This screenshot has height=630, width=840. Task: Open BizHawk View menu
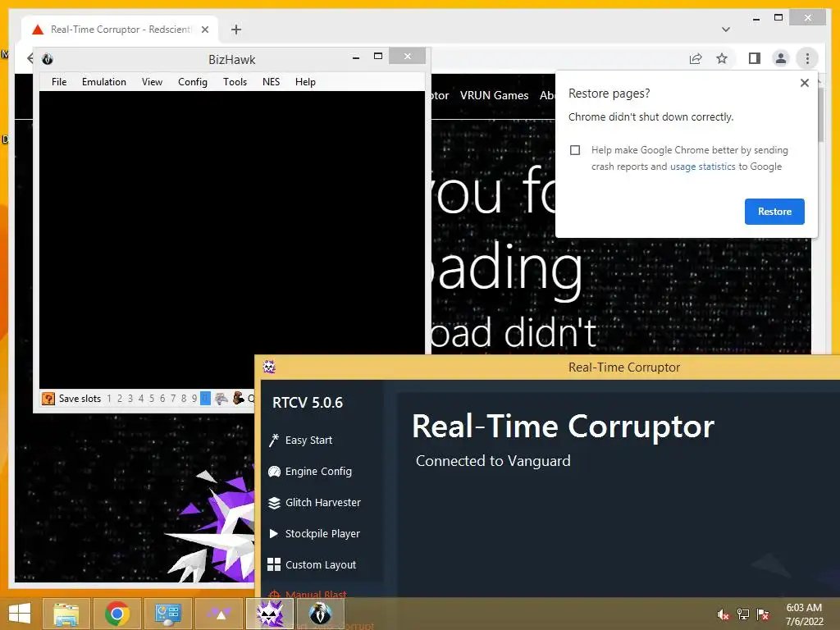(152, 82)
